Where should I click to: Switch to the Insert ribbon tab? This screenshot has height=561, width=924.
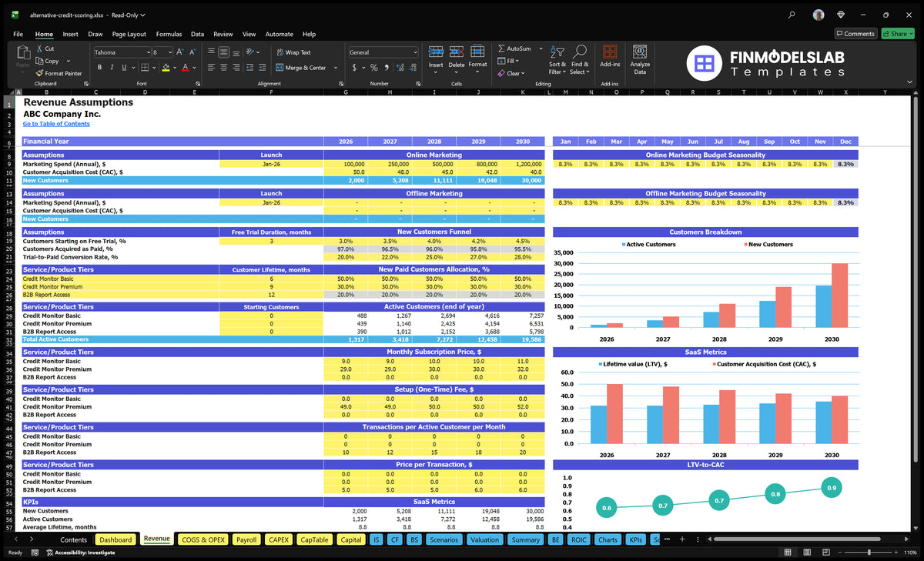tap(70, 34)
